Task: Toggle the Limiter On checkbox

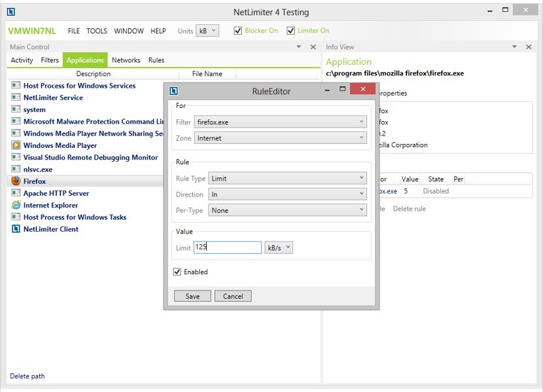Action: (x=291, y=31)
